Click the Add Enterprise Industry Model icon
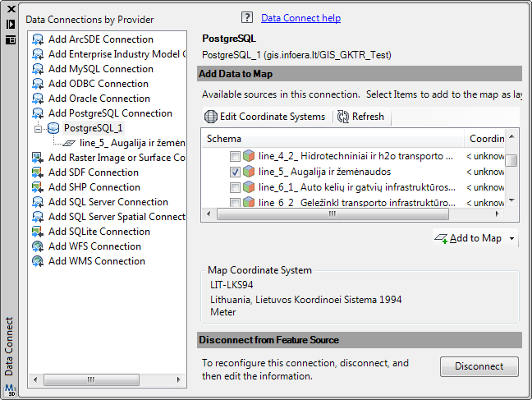Screen dimensions: 532x400 38,54
